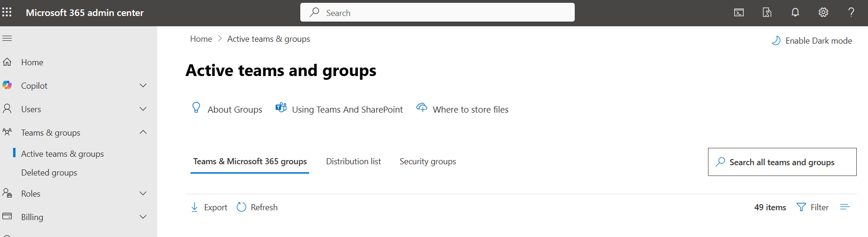Click the Billing card icon
The width and height of the screenshot is (868, 237).
pyautogui.click(x=7, y=216)
